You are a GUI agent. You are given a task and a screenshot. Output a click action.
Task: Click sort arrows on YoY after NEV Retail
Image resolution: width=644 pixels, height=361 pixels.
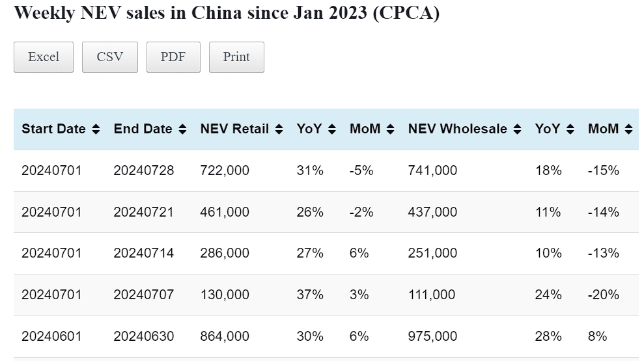tap(332, 129)
